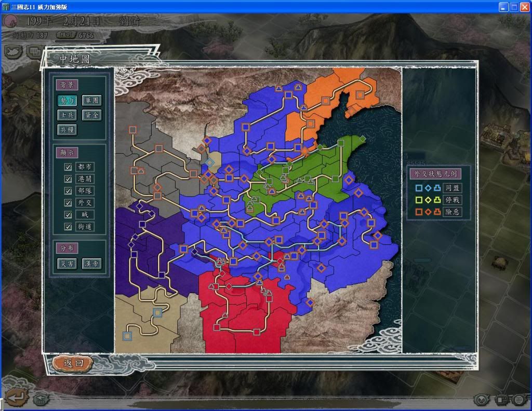The image size is (532, 411).
Task: Select the lowest cyan-outlined city in tan territory
Action: click(127, 336)
